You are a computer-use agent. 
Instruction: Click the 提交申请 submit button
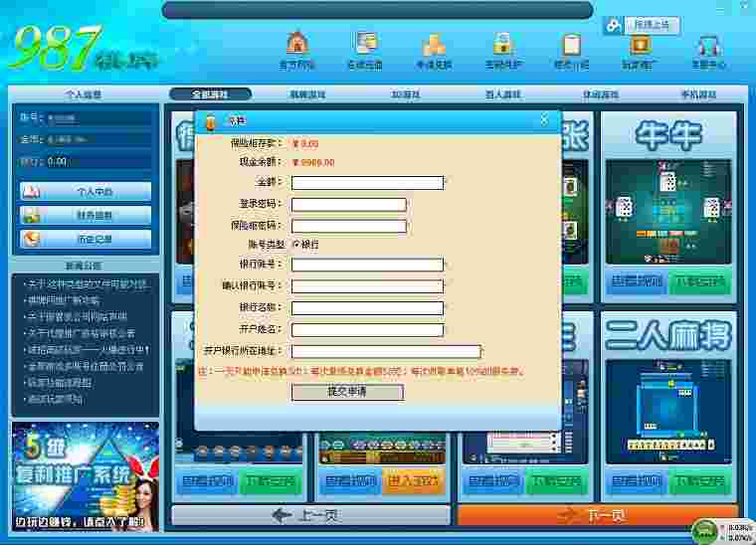(x=347, y=392)
